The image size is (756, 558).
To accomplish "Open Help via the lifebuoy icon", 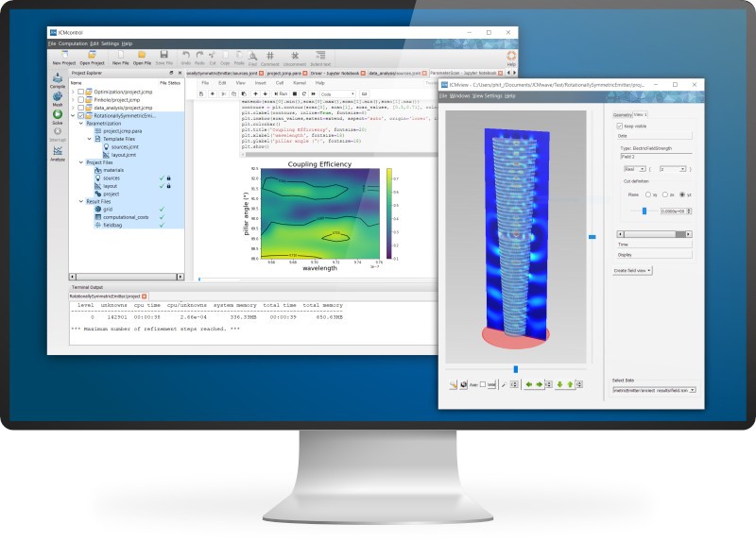I will 511,57.
